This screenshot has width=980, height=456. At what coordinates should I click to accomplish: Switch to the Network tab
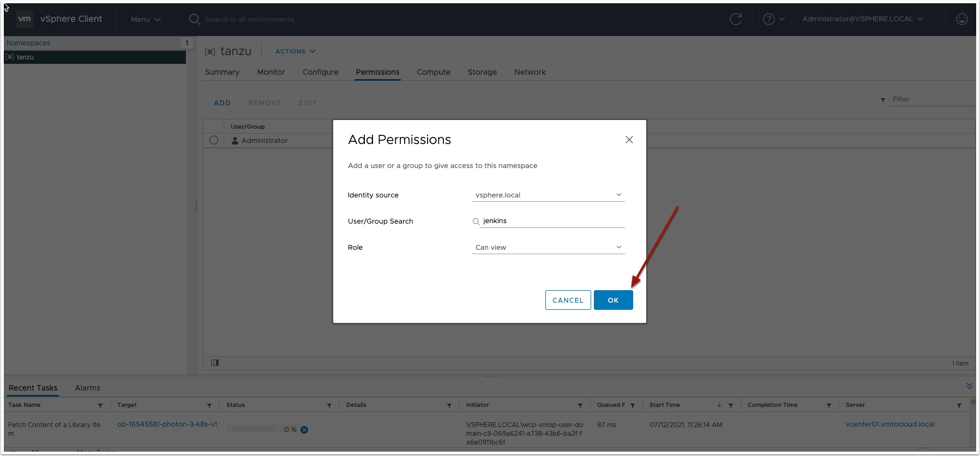pyautogui.click(x=530, y=72)
